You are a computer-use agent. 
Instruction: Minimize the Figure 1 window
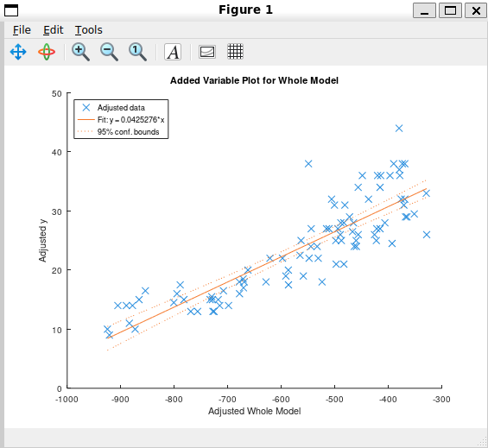point(424,10)
